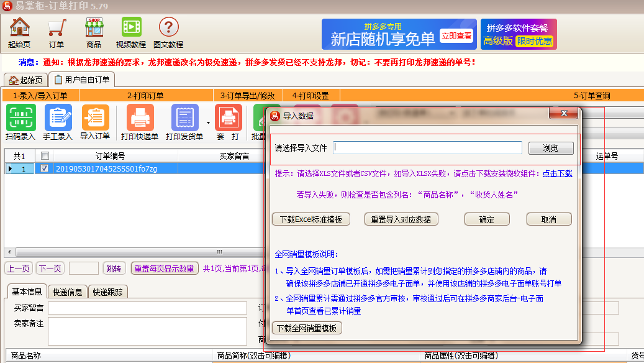Viewport: 644px width, 363px height.
Task: Focus the 买家留言 input field
Action: 147,308
